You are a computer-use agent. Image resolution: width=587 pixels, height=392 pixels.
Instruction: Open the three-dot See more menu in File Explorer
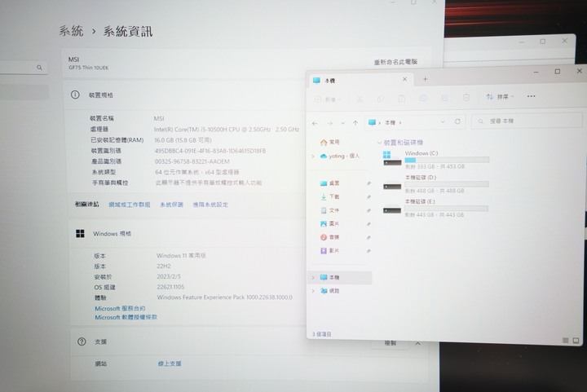531,96
